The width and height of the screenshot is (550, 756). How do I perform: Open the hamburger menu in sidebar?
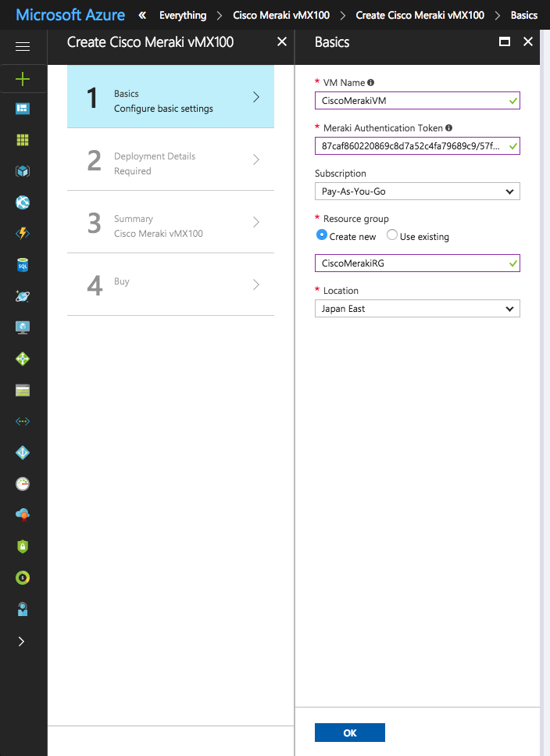(23, 46)
